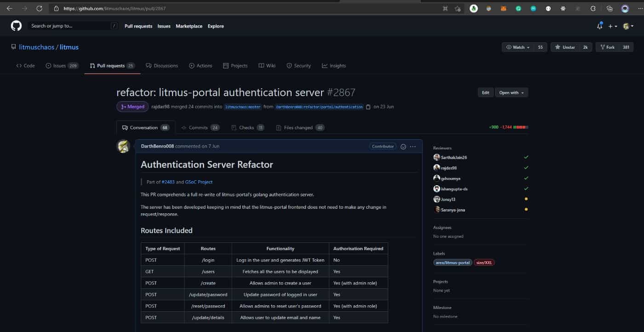The height and width of the screenshot is (332, 644).
Task: Open the Insights tab
Action: coord(334,66)
